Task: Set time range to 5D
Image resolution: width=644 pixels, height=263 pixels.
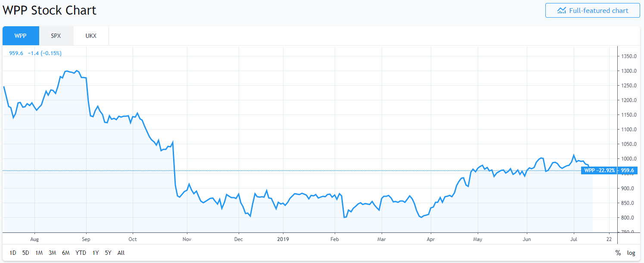Action: pos(26,253)
